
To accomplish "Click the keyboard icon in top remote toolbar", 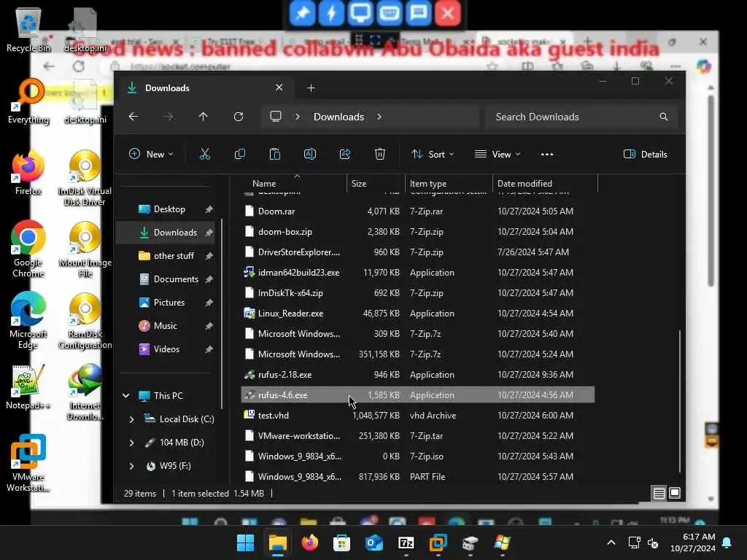I will click(390, 13).
